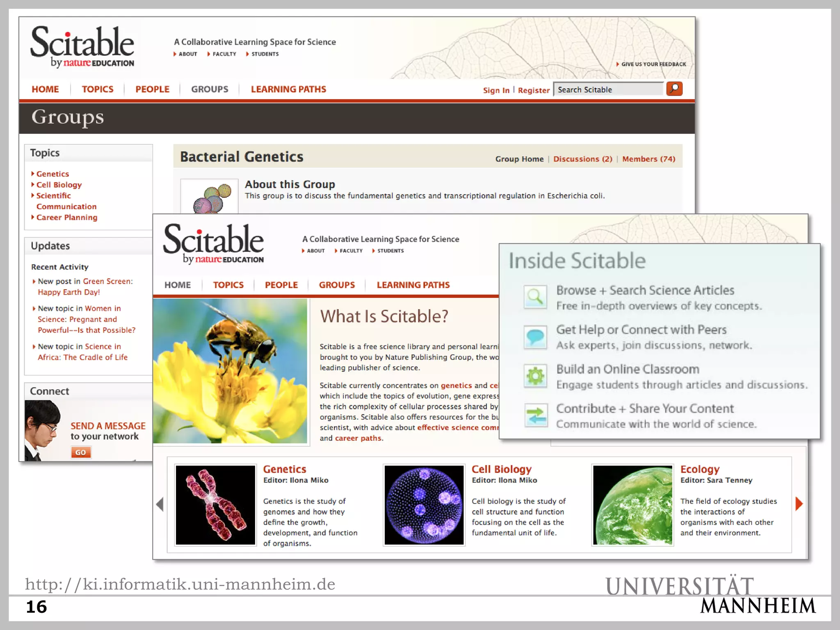Image resolution: width=840 pixels, height=630 pixels.
Task: Click the Contribute + Share arrows icon
Action: coord(536,415)
